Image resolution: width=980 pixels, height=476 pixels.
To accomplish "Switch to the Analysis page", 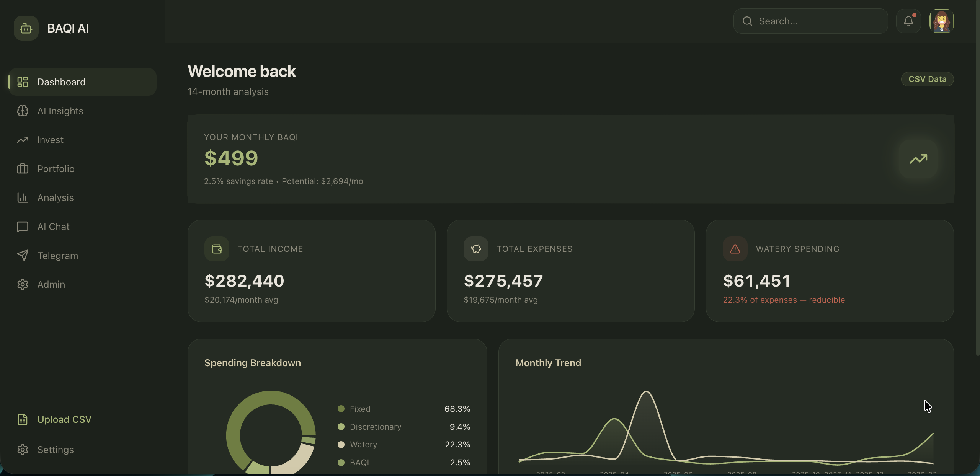I will click(x=82, y=197).
